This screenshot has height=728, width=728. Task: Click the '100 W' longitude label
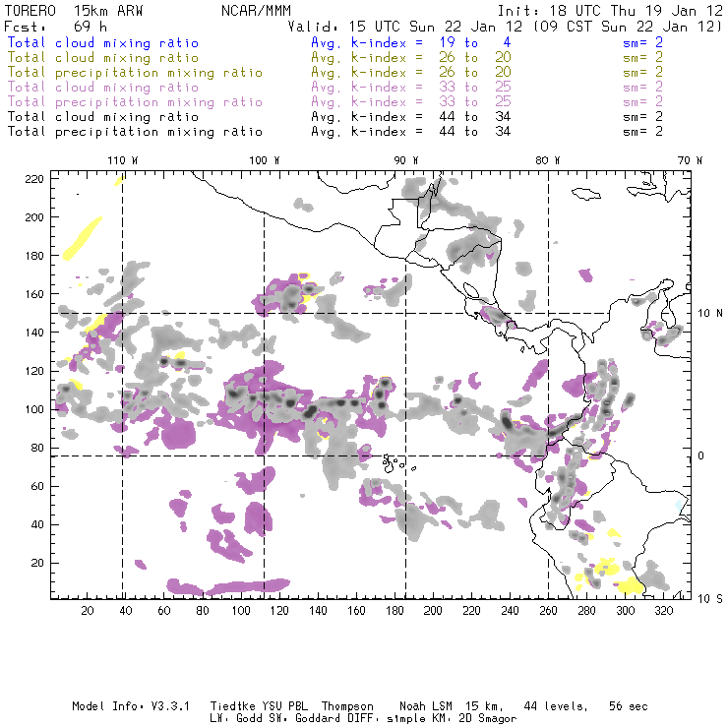coord(265,160)
